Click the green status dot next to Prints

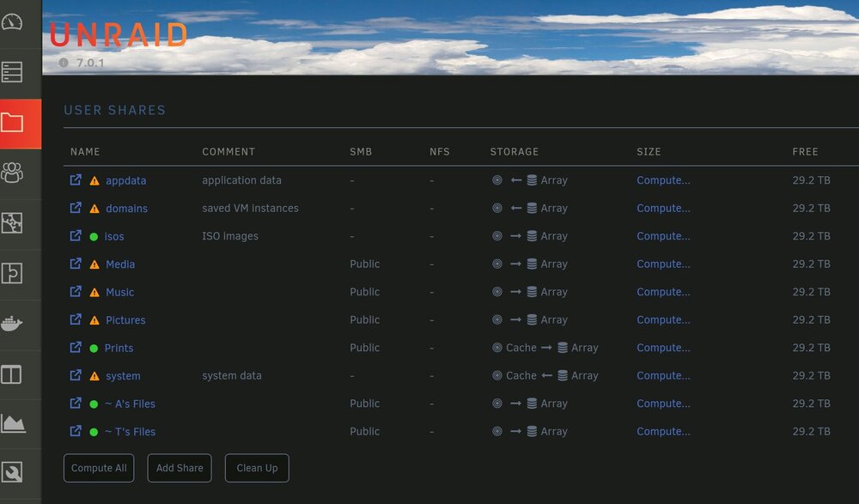[x=94, y=349]
